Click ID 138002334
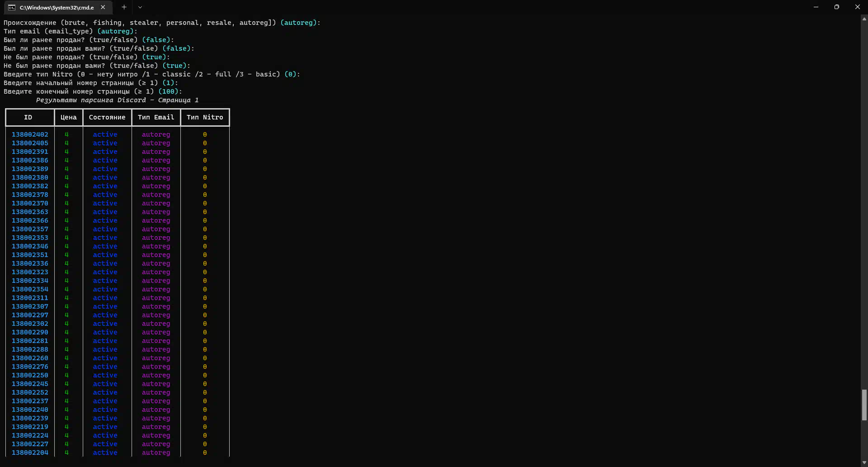Image resolution: width=868 pixels, height=467 pixels. (30, 281)
